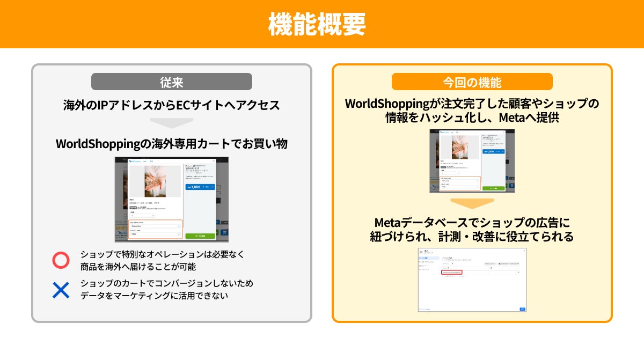Select the highlighted first sidebar item in the Meta window
644x338 pixels.
pos(428,258)
